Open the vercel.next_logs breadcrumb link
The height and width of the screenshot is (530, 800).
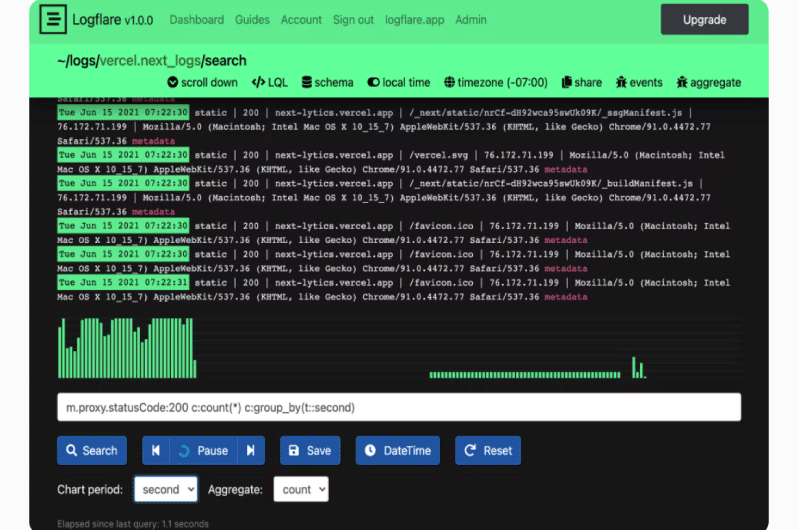[x=150, y=61]
